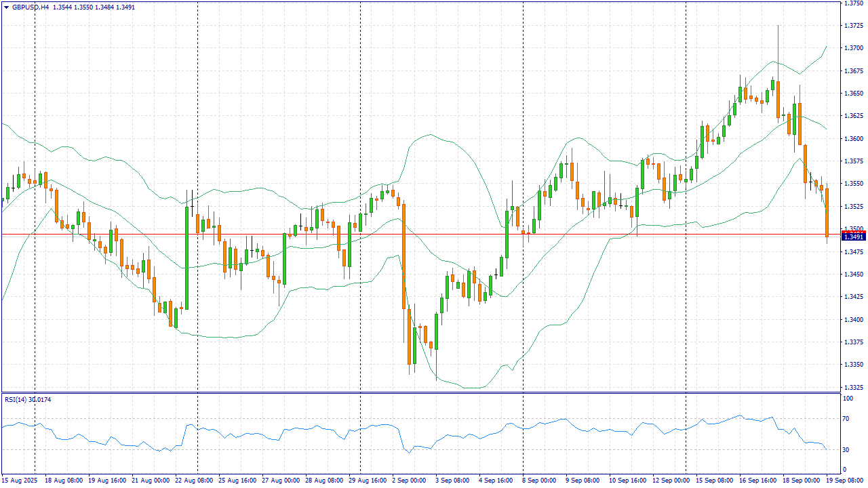Image resolution: width=868 pixels, height=488 pixels.
Task: Select the latest rightmost orange candle
Action: tap(827, 212)
